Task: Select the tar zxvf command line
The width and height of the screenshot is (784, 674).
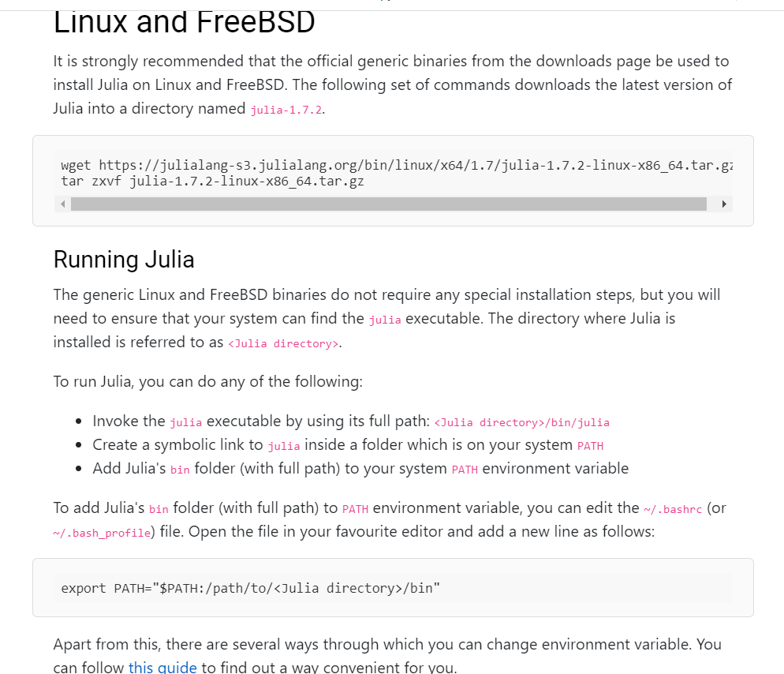Action: 213,181
